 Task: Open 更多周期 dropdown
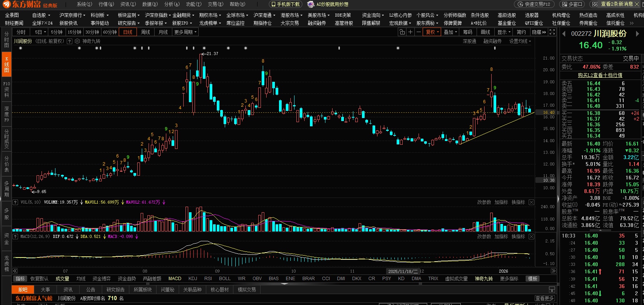pyautogui.click(x=186, y=32)
